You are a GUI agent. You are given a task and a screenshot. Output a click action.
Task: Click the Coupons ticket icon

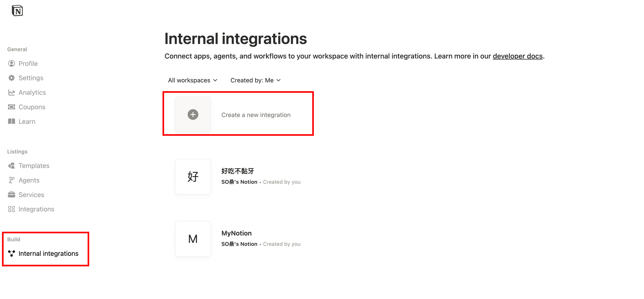point(12,107)
